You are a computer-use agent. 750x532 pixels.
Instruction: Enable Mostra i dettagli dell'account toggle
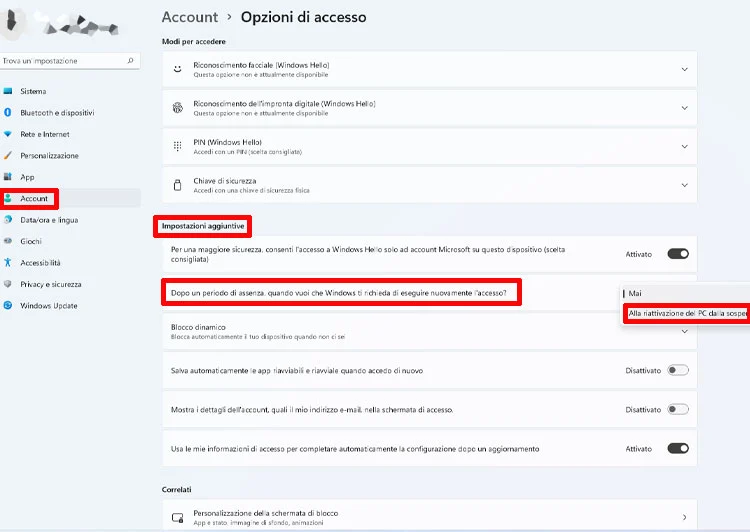[x=678, y=410]
